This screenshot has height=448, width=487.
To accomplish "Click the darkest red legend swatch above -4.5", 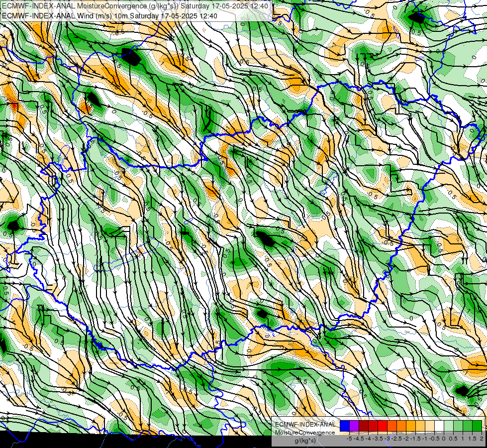I will pyautogui.click(x=364, y=426).
